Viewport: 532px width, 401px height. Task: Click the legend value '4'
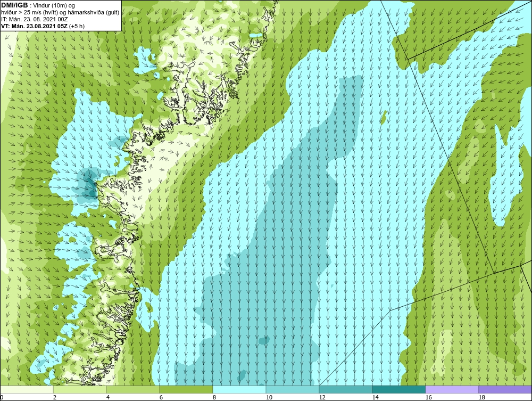point(108,397)
